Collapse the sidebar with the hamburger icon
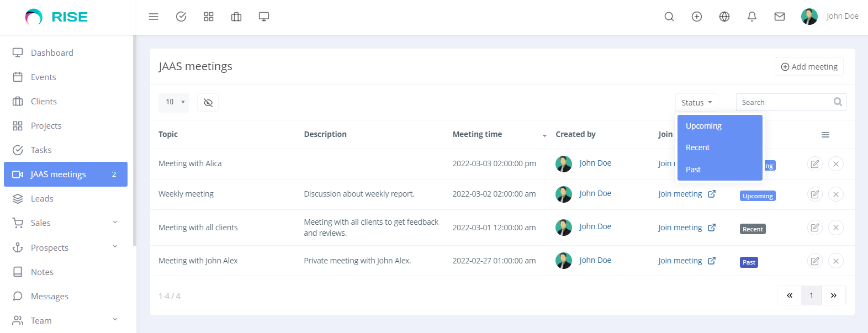This screenshot has height=333, width=868. pos(153,17)
